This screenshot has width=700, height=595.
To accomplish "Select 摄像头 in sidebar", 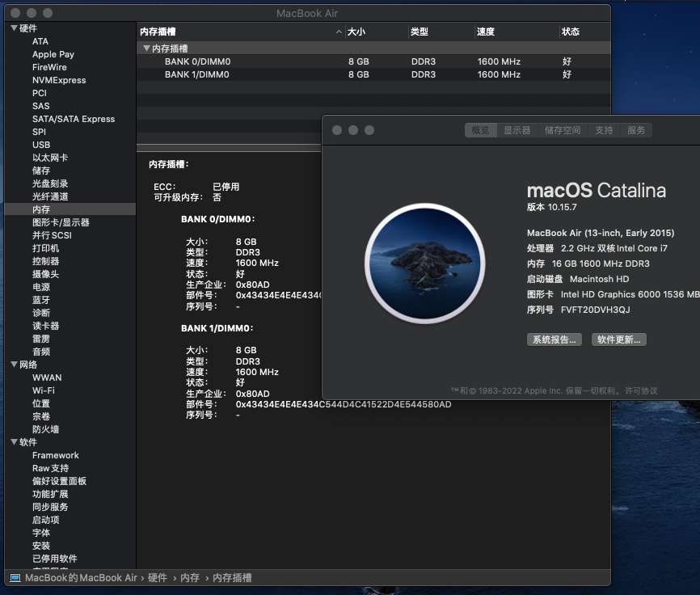I will pyautogui.click(x=45, y=274).
